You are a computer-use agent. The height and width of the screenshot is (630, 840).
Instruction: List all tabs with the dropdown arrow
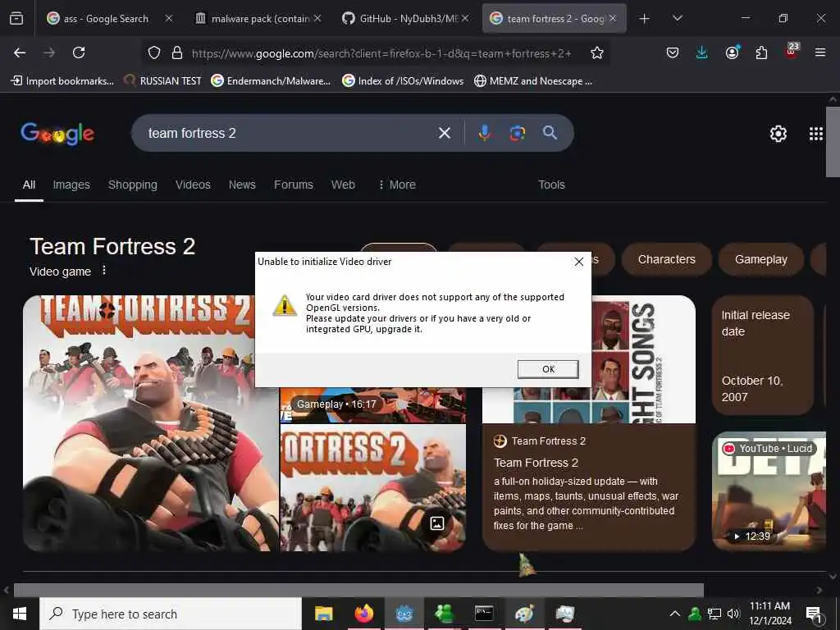tap(678, 19)
